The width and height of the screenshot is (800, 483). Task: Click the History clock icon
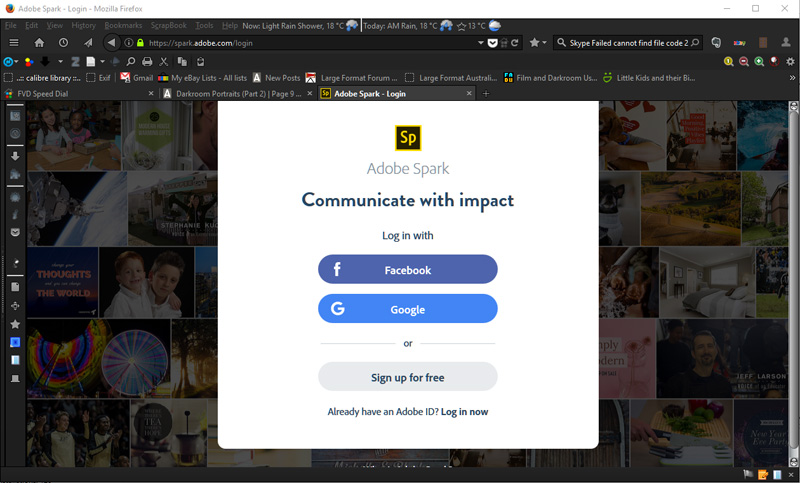[x=64, y=43]
